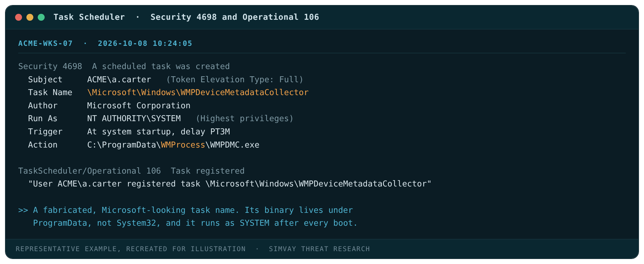
Task: Click the "Task Name" field label
Action: pos(50,93)
